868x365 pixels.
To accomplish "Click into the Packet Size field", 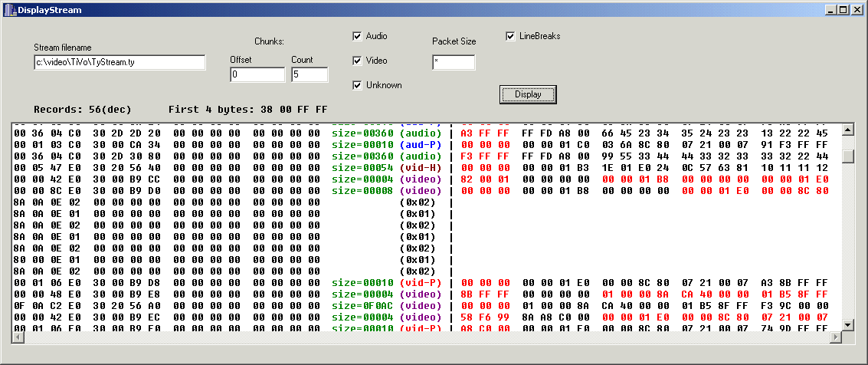I will point(454,63).
